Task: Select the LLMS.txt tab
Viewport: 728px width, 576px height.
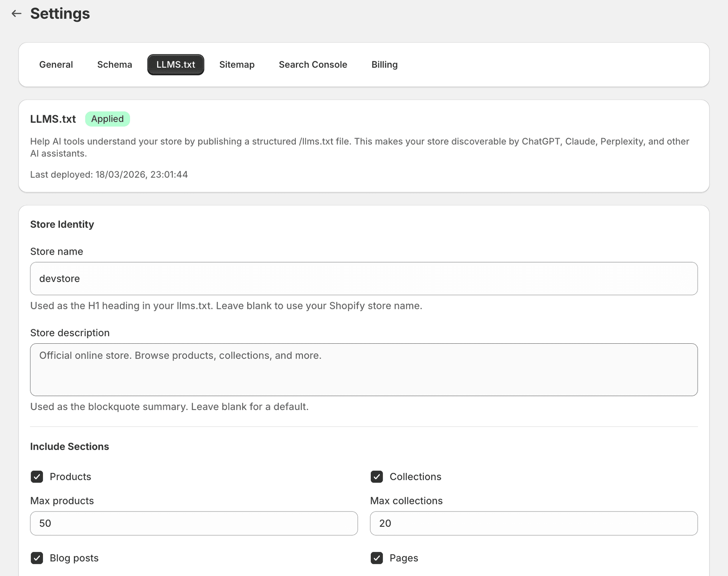Action: [x=175, y=64]
